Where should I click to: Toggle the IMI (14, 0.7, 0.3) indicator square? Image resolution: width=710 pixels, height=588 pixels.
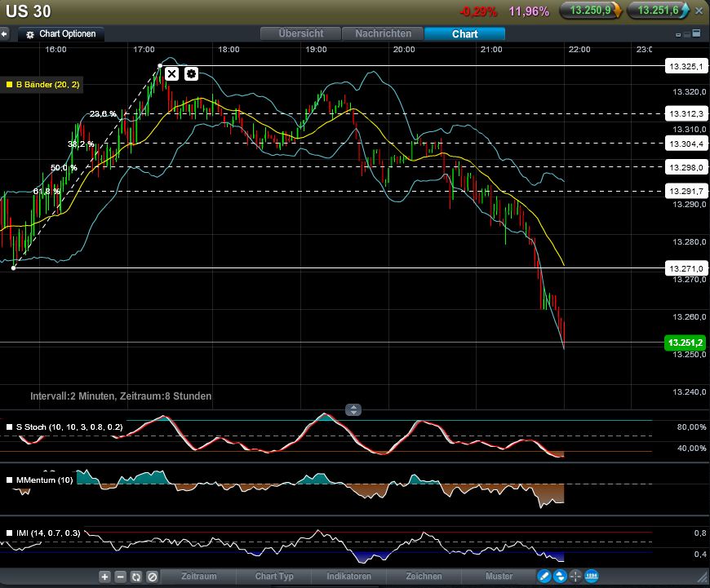pos(9,533)
